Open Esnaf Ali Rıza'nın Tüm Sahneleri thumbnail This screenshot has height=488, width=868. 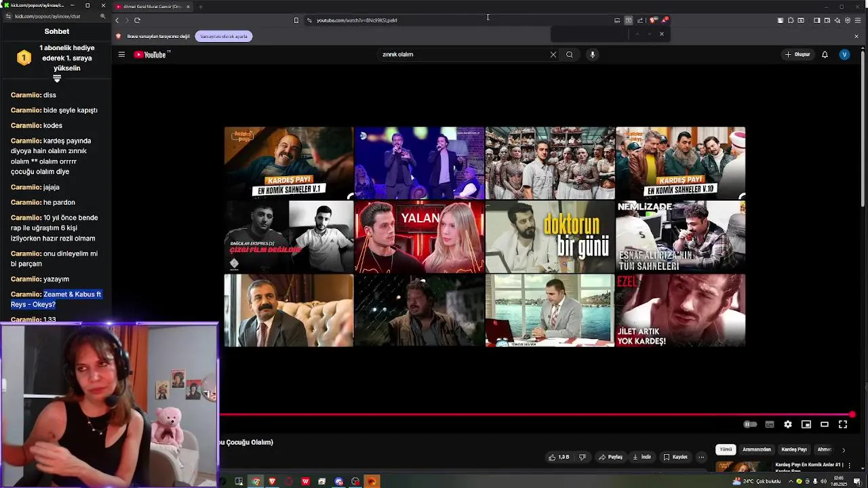point(680,237)
